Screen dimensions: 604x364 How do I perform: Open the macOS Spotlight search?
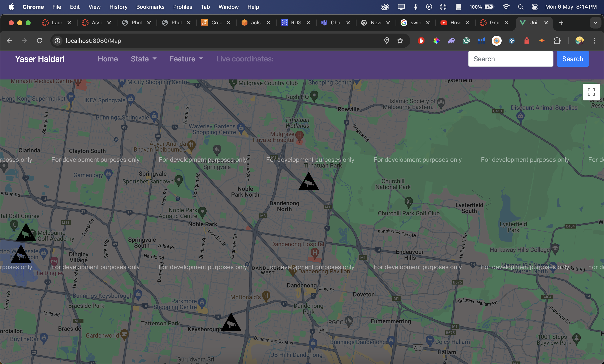tap(521, 7)
